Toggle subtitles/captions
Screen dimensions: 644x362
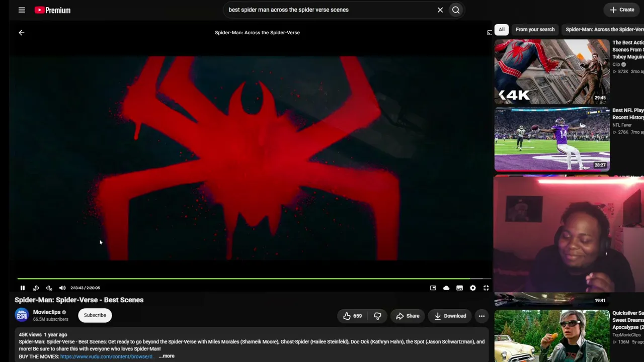[x=459, y=288]
